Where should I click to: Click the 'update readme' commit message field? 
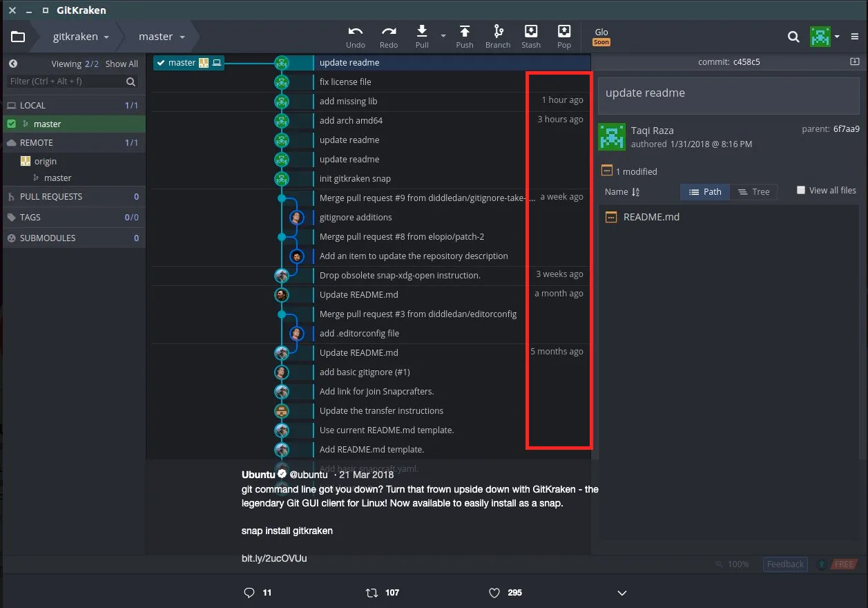pos(730,97)
